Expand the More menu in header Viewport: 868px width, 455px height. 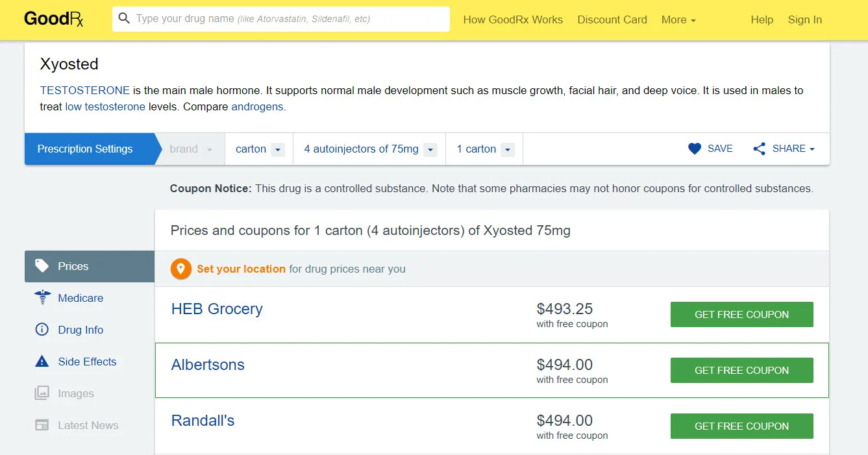[x=678, y=19]
